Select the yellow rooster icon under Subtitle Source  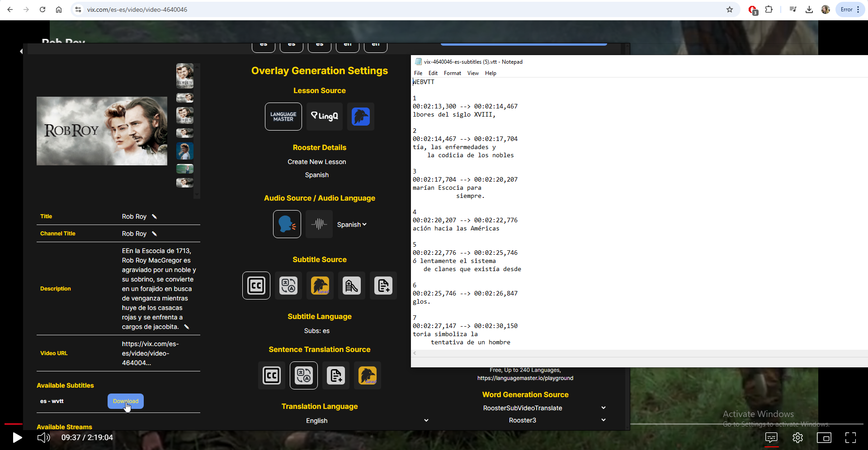pos(320,286)
